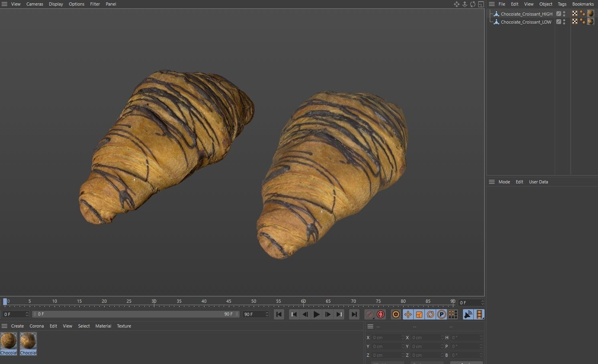The height and width of the screenshot is (364, 598).
Task: Toggle visibility dots of Chocolate_Croissant_HIGH
Action: (x=564, y=14)
